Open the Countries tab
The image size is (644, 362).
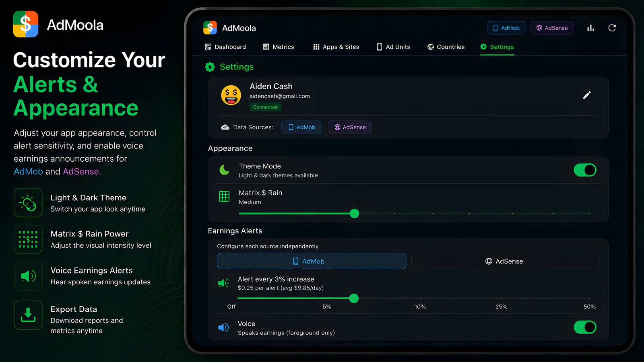[446, 47]
